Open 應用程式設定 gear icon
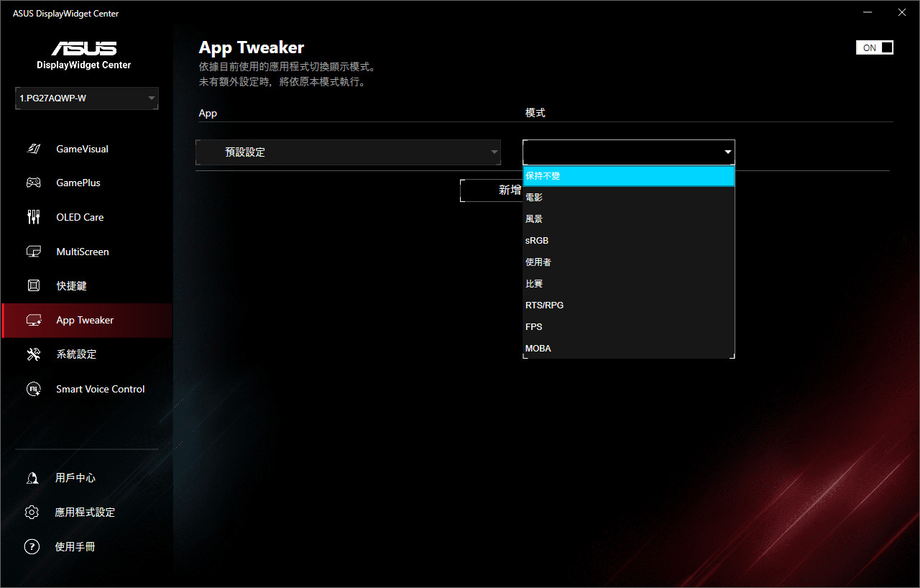The height and width of the screenshot is (588, 920). coord(32,513)
